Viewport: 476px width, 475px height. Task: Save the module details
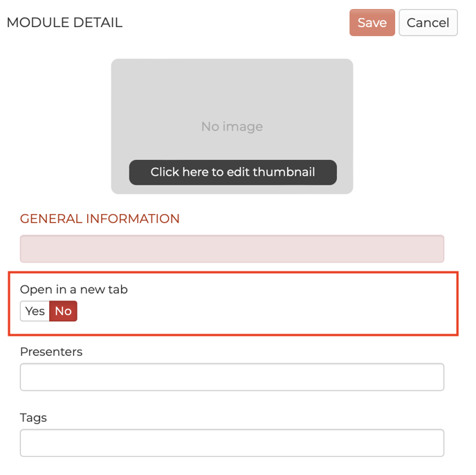tap(372, 23)
